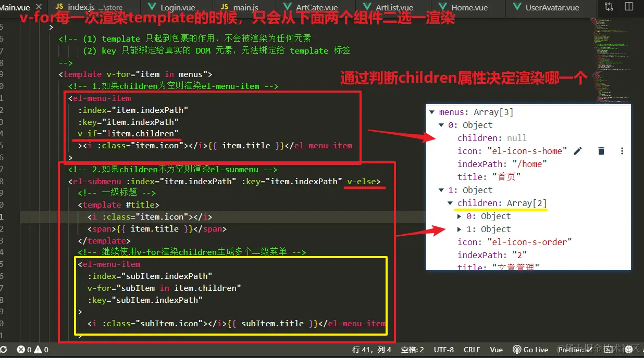
Task: Click the :key="subItem.indexPath" line
Action: tap(145, 300)
